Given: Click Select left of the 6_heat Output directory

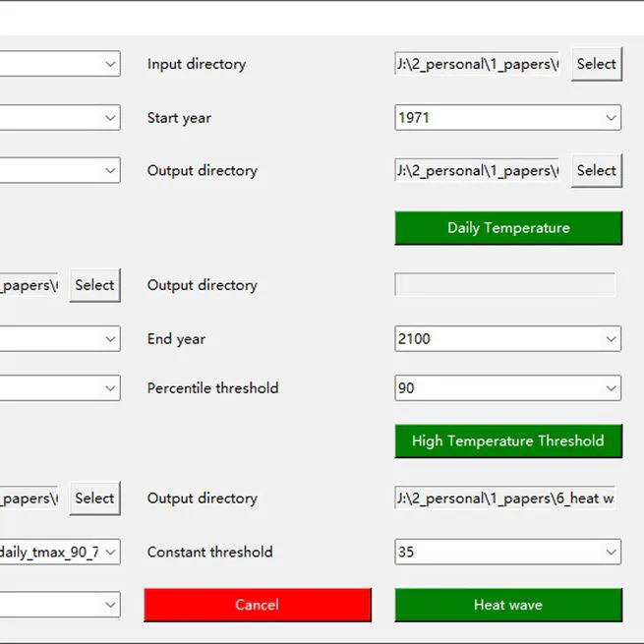Looking at the screenshot, I should 94,498.
